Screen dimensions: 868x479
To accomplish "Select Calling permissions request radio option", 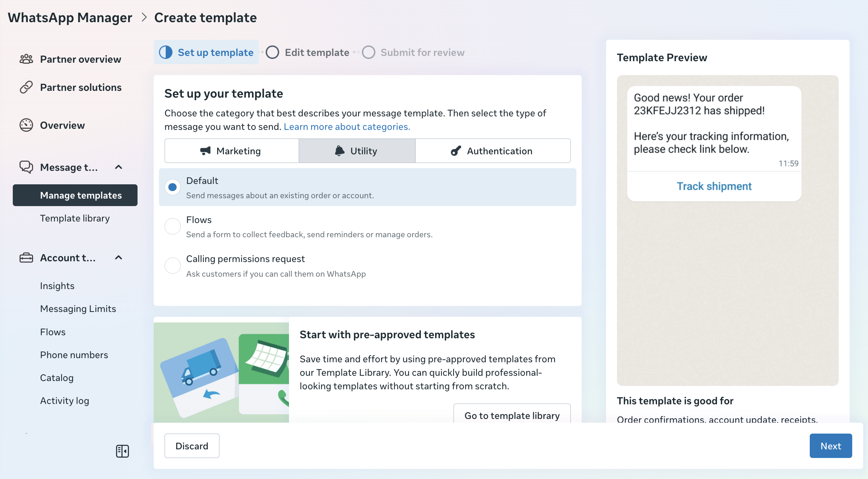I will [x=172, y=266].
